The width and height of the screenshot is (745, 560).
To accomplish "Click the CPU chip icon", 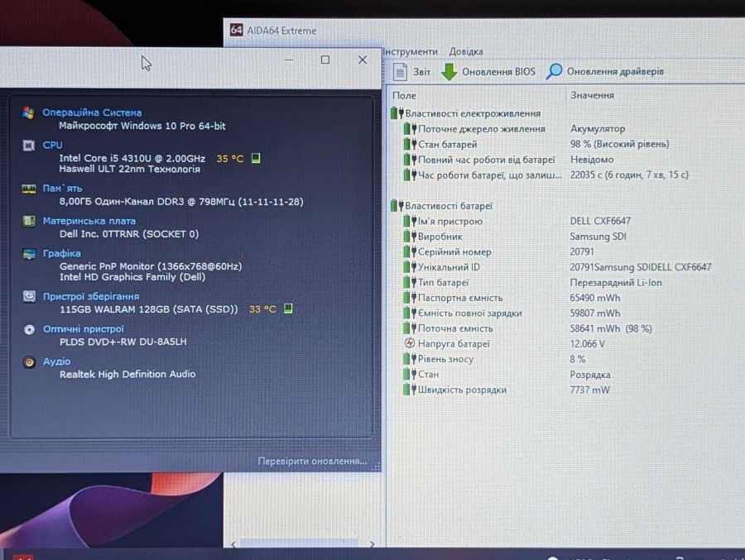I will pyautogui.click(x=28, y=146).
